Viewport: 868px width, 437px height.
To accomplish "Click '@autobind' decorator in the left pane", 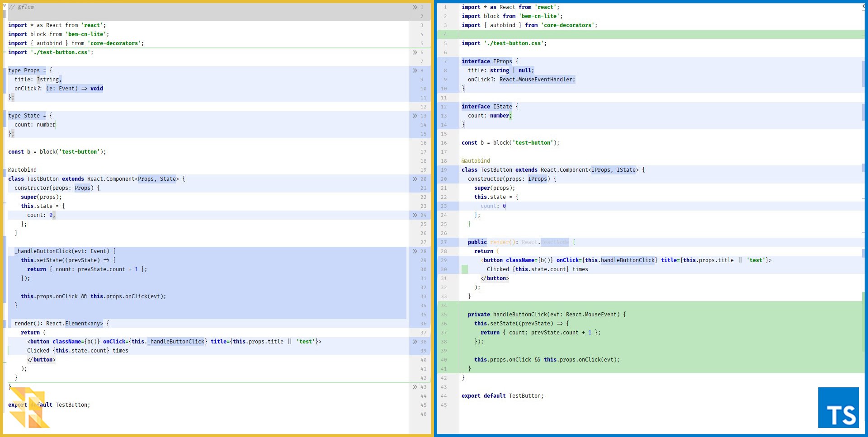I will 22,170.
